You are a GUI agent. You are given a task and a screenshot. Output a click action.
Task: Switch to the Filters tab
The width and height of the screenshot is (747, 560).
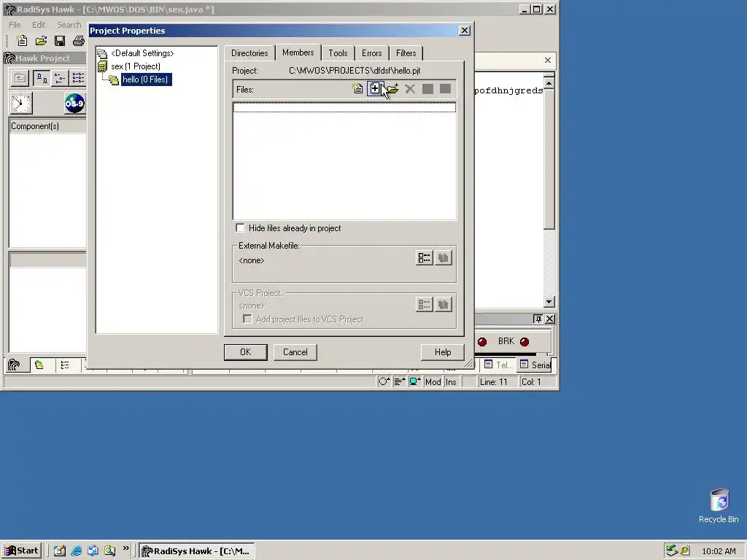click(x=406, y=53)
